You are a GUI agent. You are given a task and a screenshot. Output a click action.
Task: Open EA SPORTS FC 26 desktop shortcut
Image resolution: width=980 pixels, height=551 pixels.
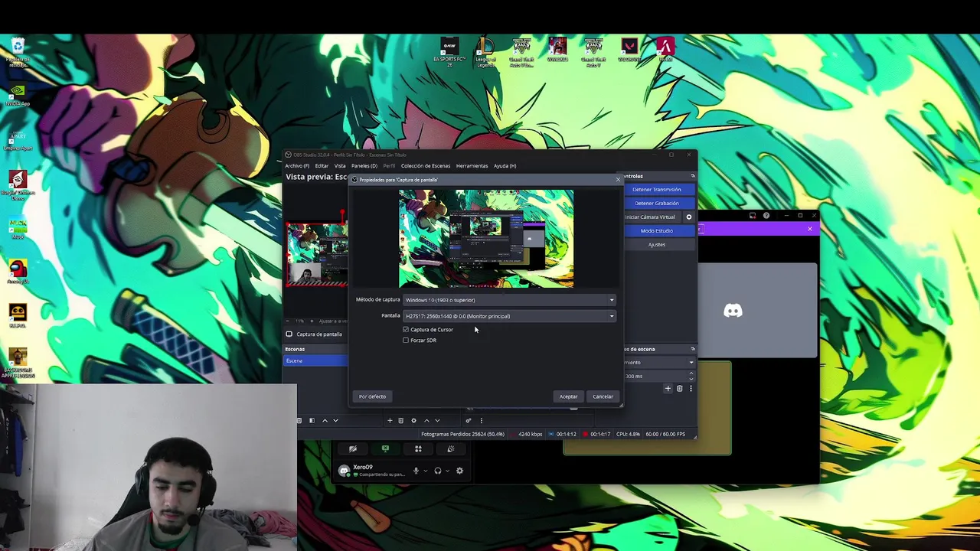[449, 52]
